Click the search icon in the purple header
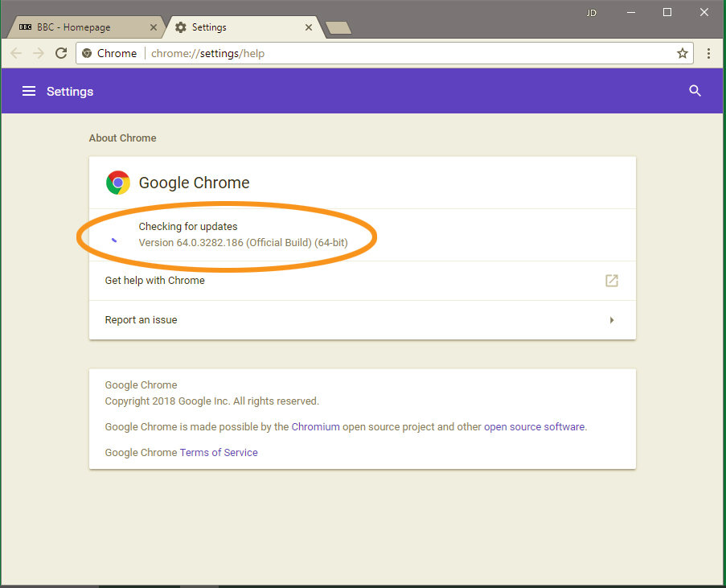Screen dimensions: 726x588 pos(695,91)
